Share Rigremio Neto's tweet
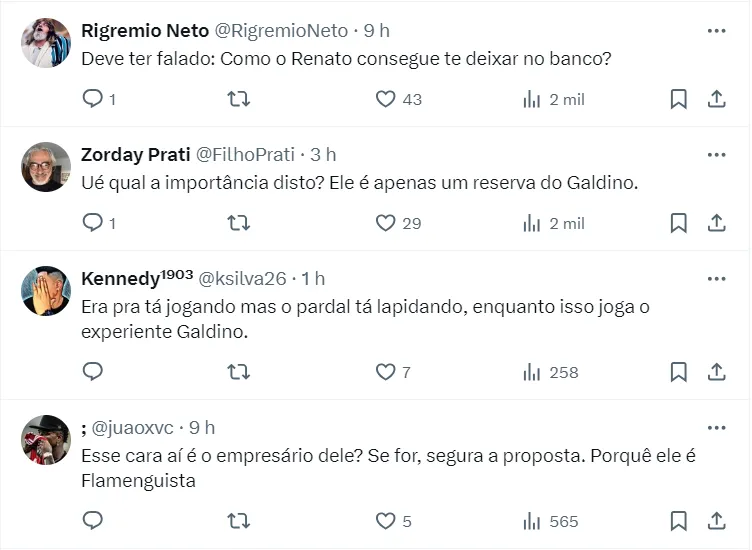752x550 pixels. pos(716,99)
